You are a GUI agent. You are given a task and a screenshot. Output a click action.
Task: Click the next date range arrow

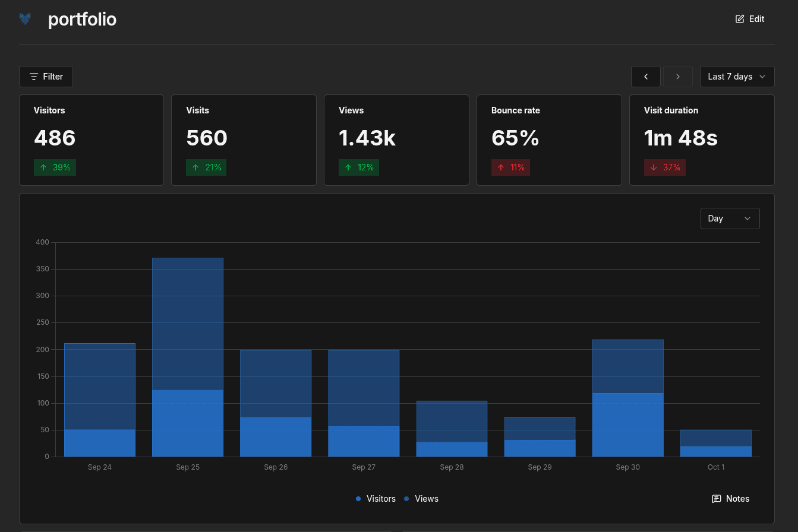pyautogui.click(x=678, y=77)
